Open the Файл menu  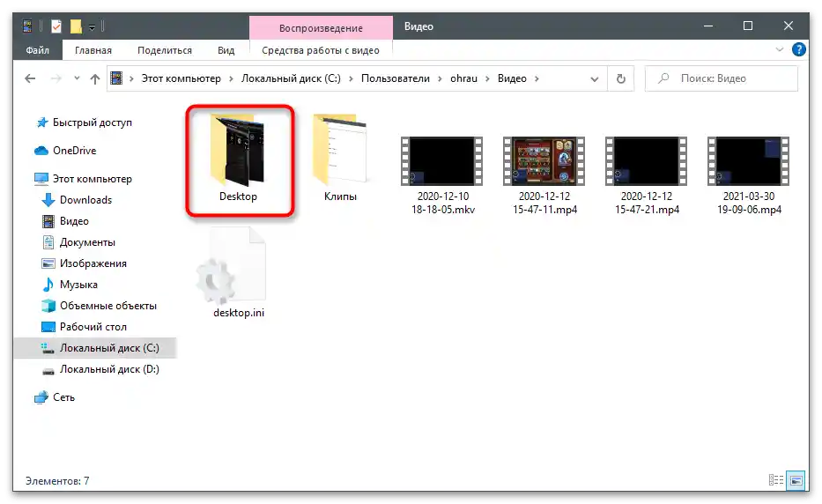[38, 50]
